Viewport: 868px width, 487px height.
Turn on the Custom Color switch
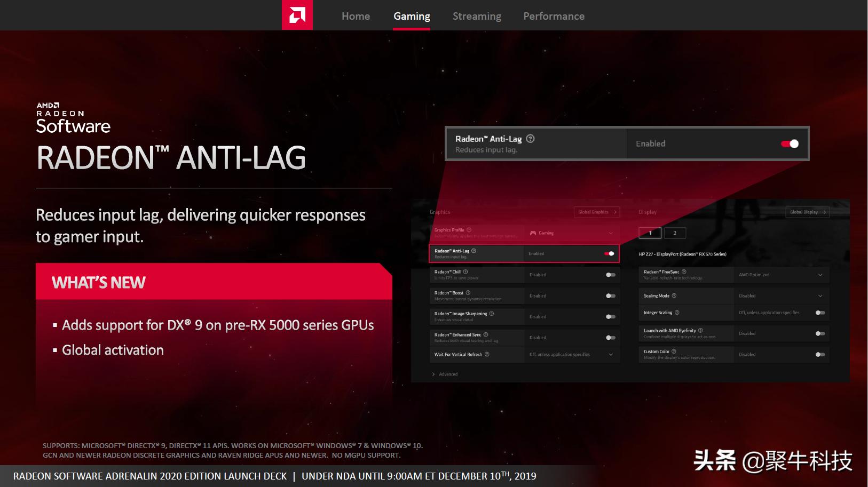coord(820,354)
